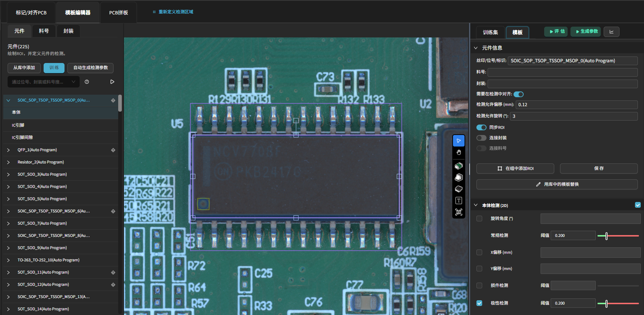Open the component search dropdown

pyautogui.click(x=74, y=82)
